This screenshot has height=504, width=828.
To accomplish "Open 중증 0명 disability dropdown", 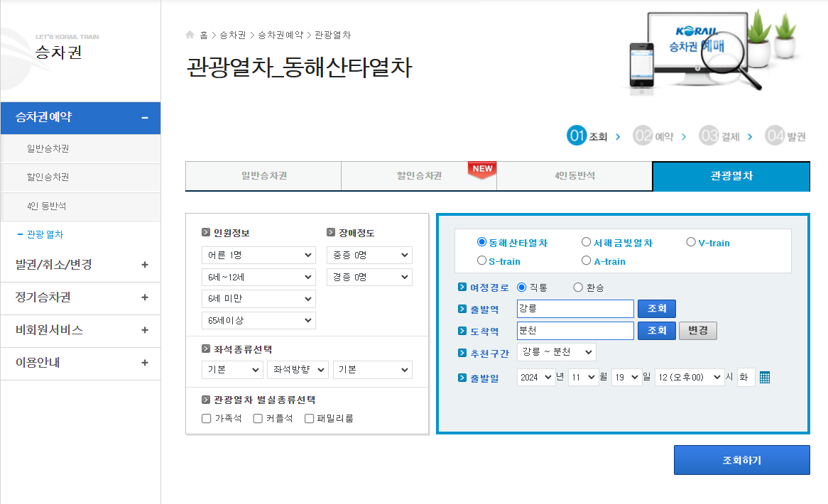I will [x=370, y=255].
